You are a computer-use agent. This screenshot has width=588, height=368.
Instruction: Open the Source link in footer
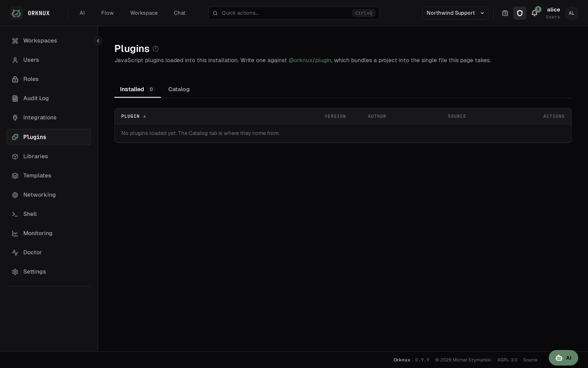(x=530, y=360)
